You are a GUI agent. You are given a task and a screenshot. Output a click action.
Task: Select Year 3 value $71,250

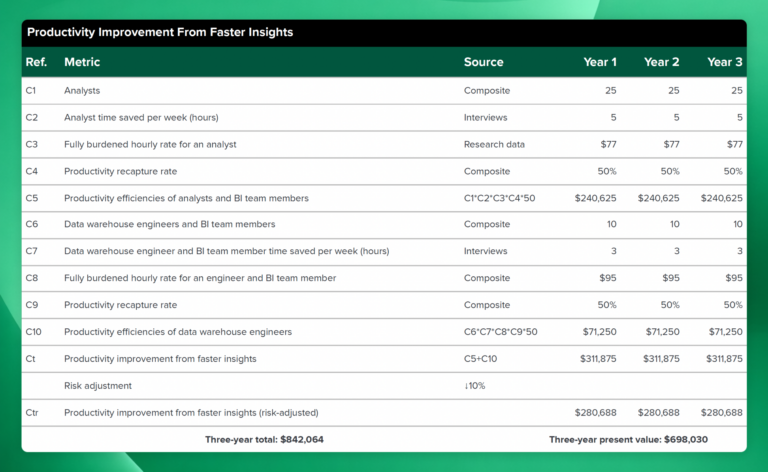(x=725, y=332)
